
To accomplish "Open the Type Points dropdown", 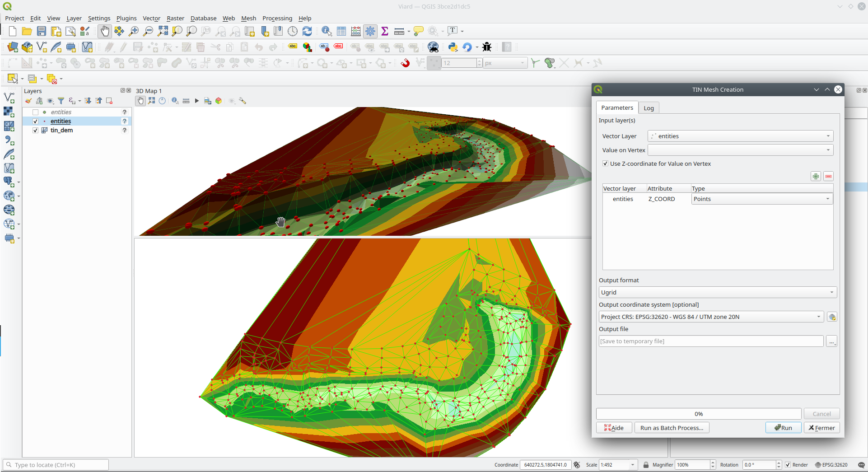I will point(762,199).
